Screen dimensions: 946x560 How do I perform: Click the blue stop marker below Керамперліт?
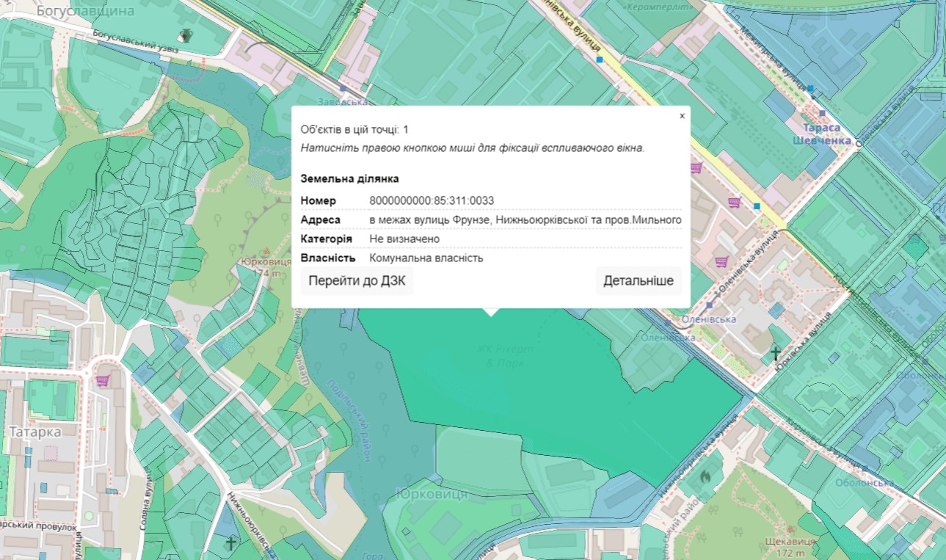pyautogui.click(x=600, y=59)
